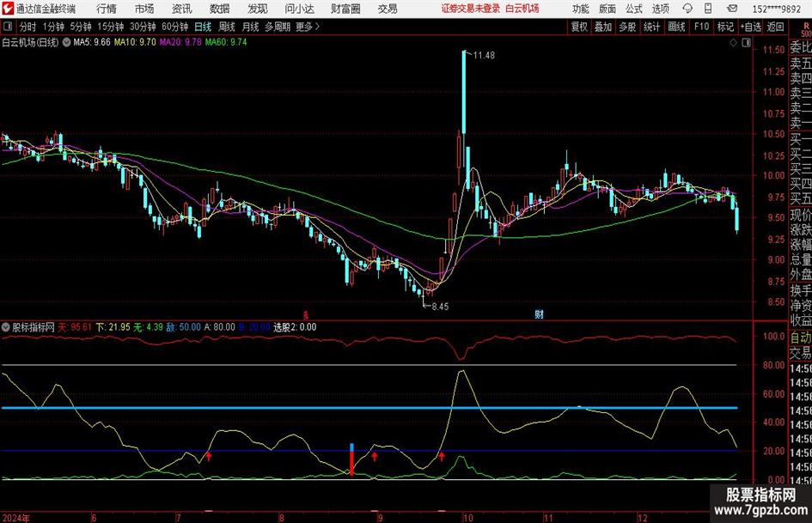Click the 11.48 high price label
The image size is (812, 523).
[484, 56]
